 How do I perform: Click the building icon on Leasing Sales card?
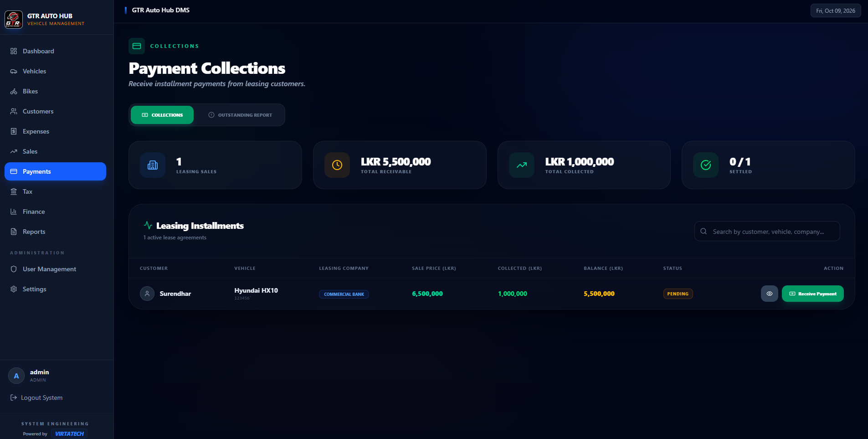coord(153,165)
